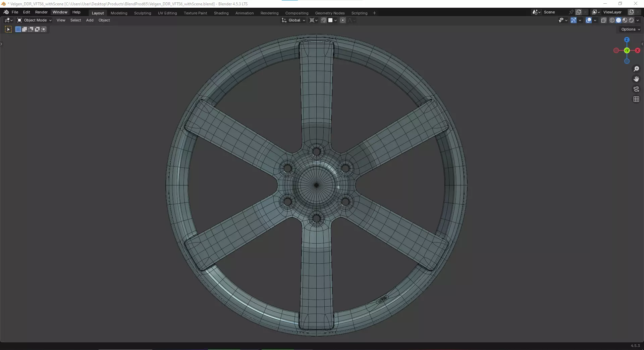Image resolution: width=644 pixels, height=350 pixels.
Task: Open the Window menu
Action: 60,12
